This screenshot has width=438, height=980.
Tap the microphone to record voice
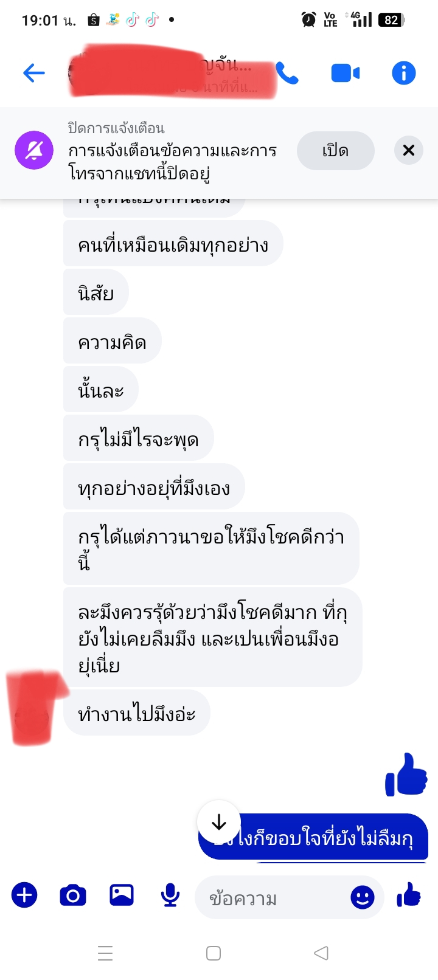point(170,895)
